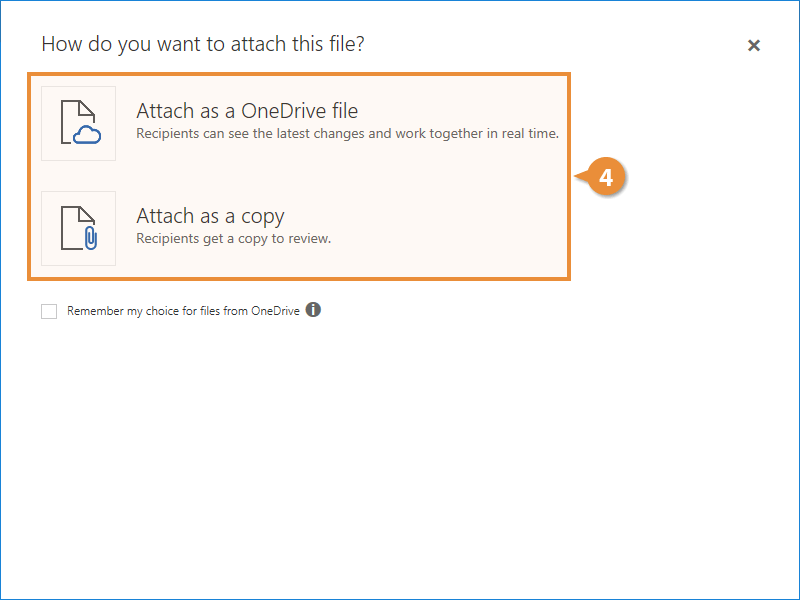
Task: Close the attach file dialog with X
Action: point(754,45)
